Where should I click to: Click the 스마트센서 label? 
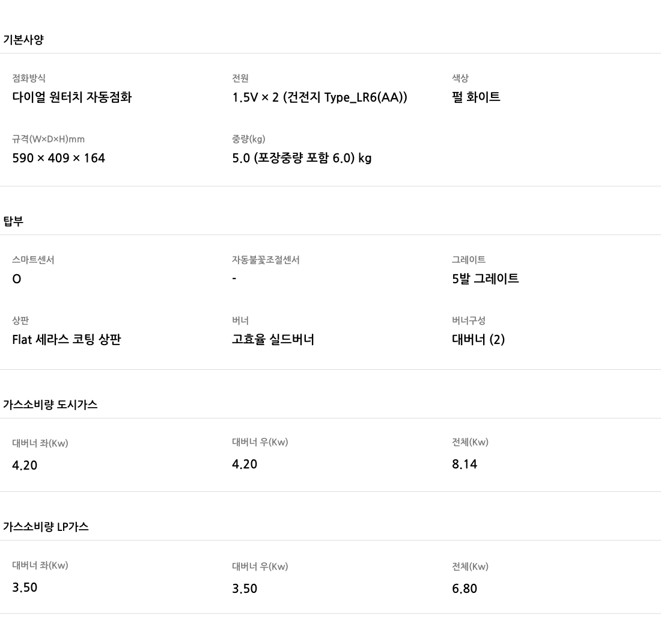33,260
